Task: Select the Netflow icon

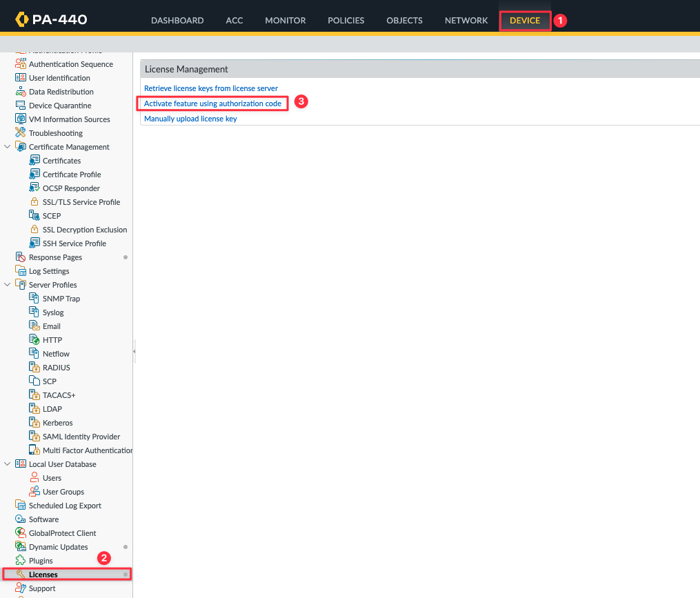Action: 34,353
